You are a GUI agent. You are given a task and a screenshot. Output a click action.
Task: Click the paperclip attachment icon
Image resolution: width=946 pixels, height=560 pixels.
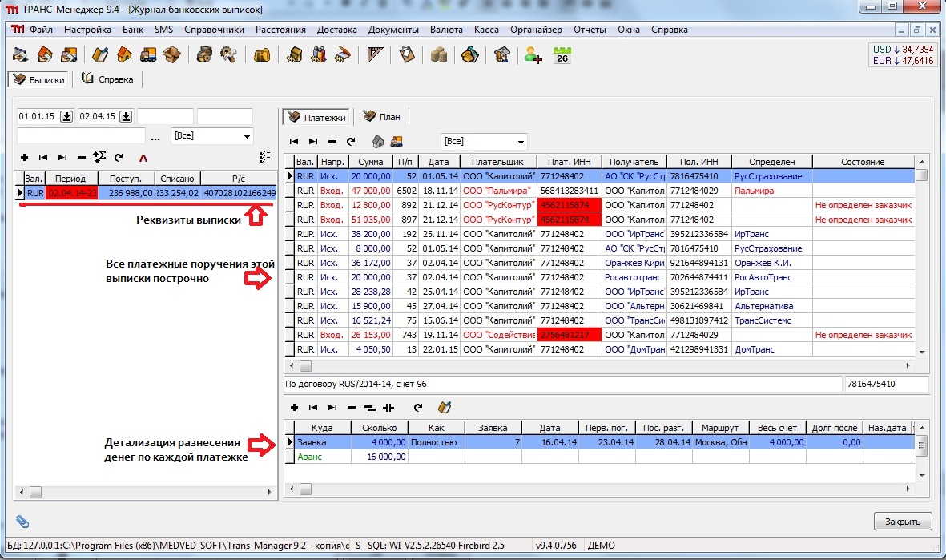pyautogui.click(x=22, y=522)
